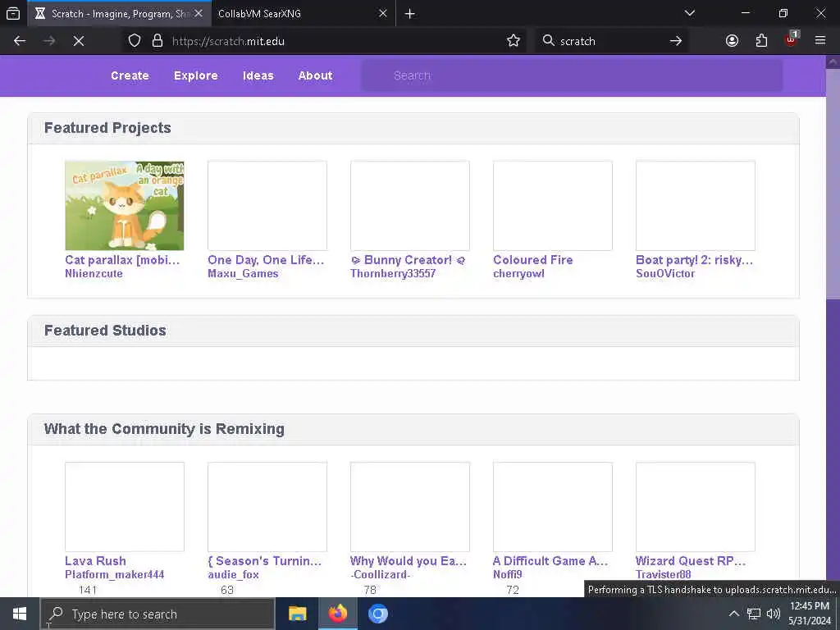Show hidden tray icons with the chevron
This screenshot has width=840, height=630.
734,614
